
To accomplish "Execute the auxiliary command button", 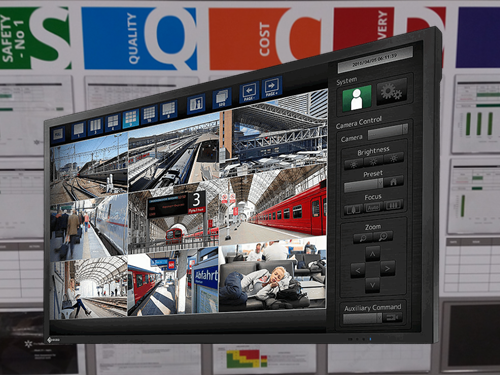I will [393, 318].
